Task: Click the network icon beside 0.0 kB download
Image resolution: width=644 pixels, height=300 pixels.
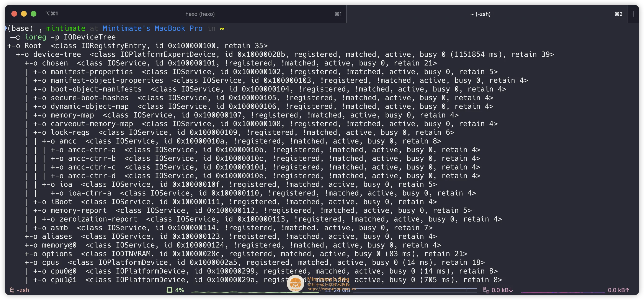Action: point(486,290)
